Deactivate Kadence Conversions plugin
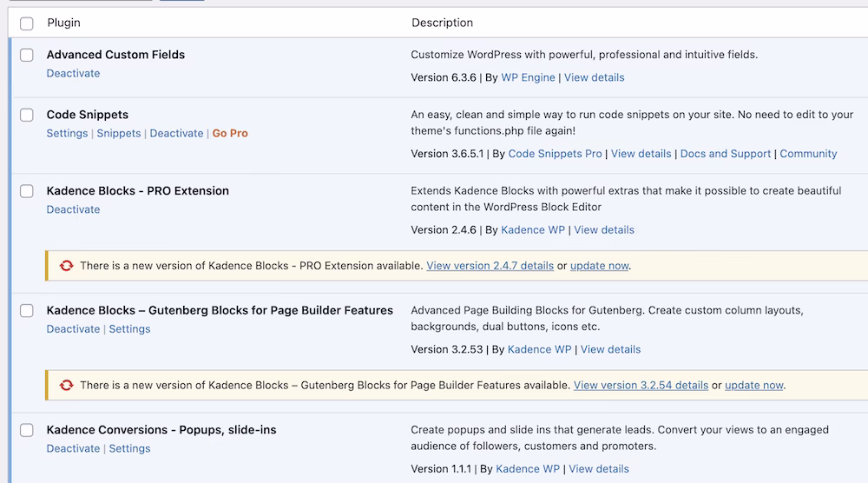 tap(73, 448)
